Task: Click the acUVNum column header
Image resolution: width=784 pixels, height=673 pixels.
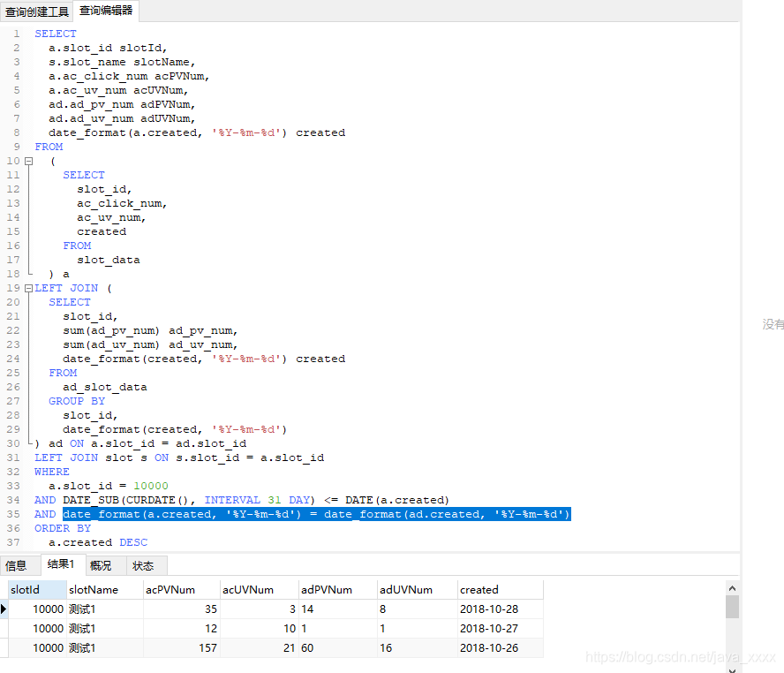Action: point(259,590)
